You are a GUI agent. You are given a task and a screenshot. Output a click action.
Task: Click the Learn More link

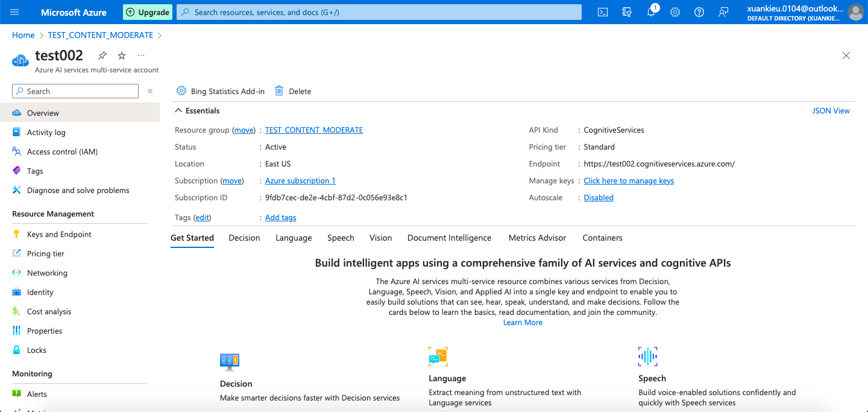pos(523,322)
